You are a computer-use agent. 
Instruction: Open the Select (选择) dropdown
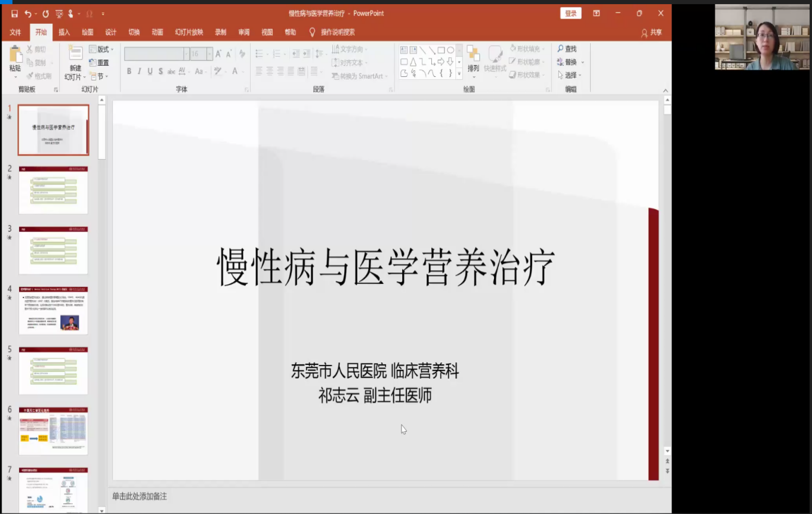click(570, 75)
